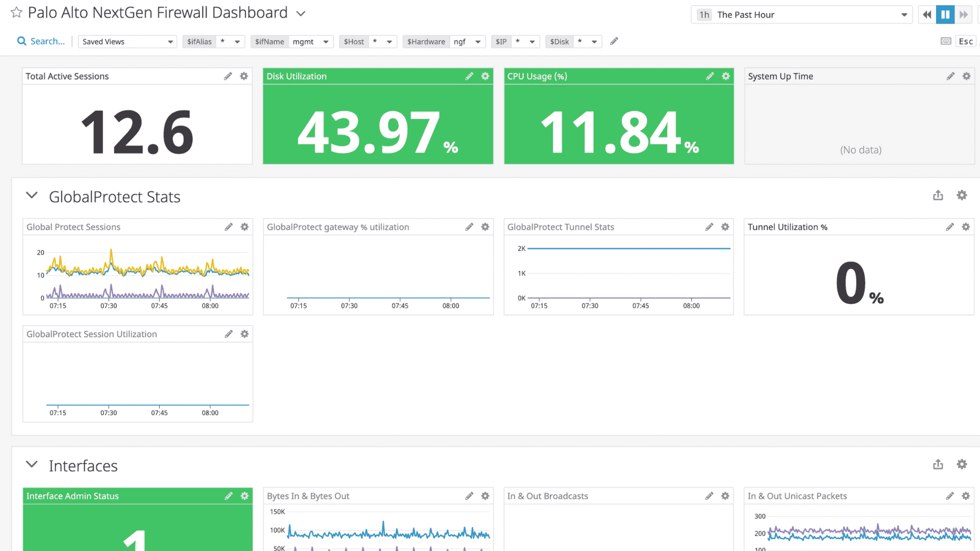Share the Interfaces group

tap(938, 465)
